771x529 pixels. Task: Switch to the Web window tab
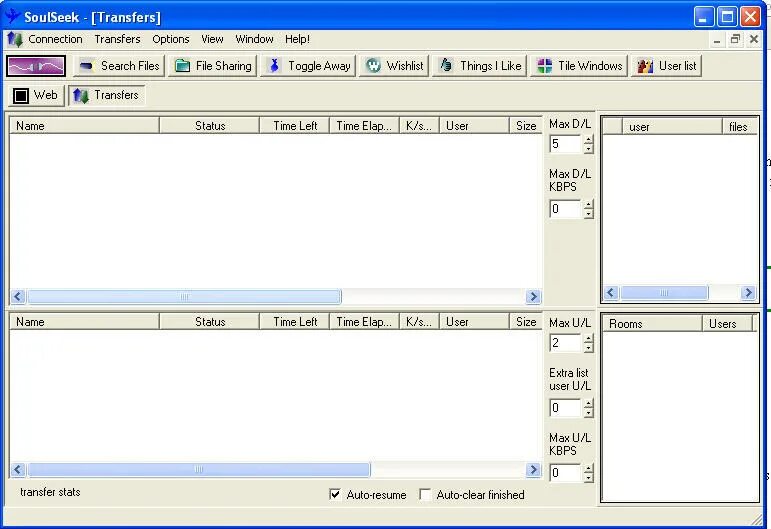pyautogui.click(x=36, y=95)
